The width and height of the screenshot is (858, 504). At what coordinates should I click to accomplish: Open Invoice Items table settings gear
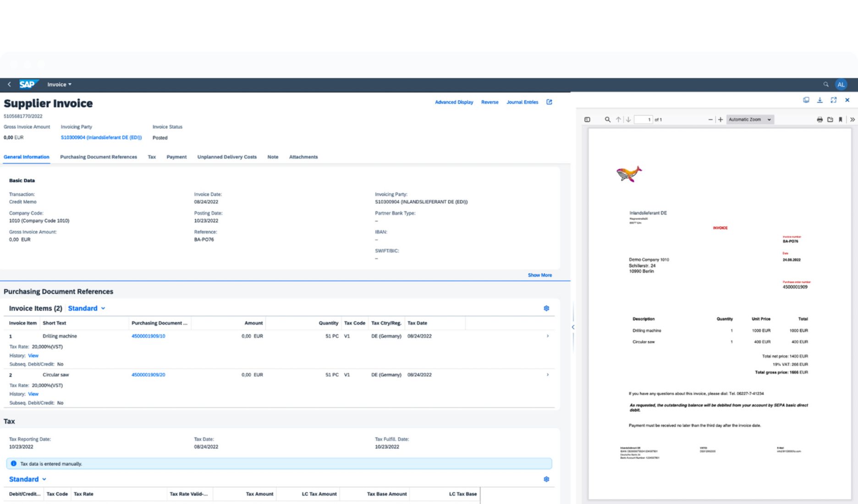[x=546, y=308]
